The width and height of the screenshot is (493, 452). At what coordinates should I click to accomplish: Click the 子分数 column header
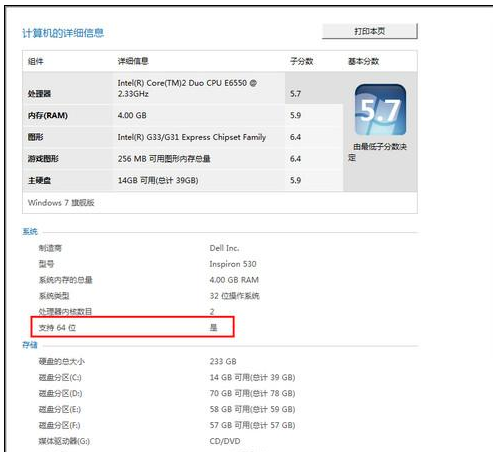tap(301, 61)
